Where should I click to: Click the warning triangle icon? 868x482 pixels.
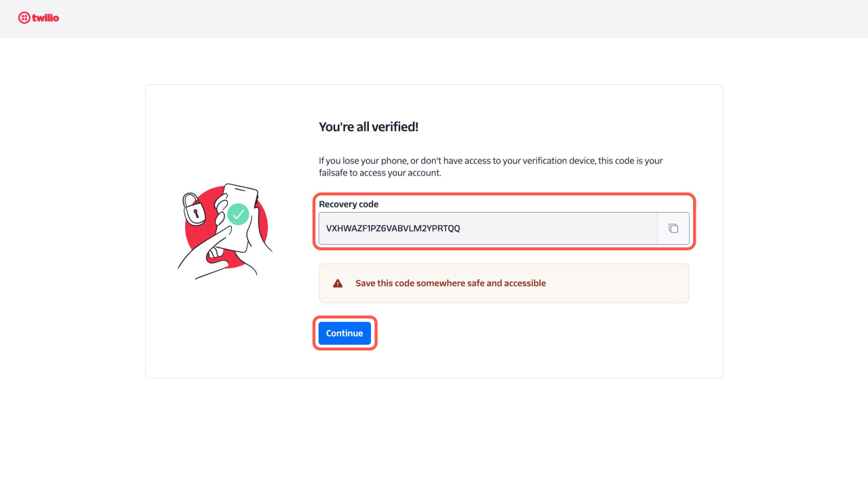338,283
